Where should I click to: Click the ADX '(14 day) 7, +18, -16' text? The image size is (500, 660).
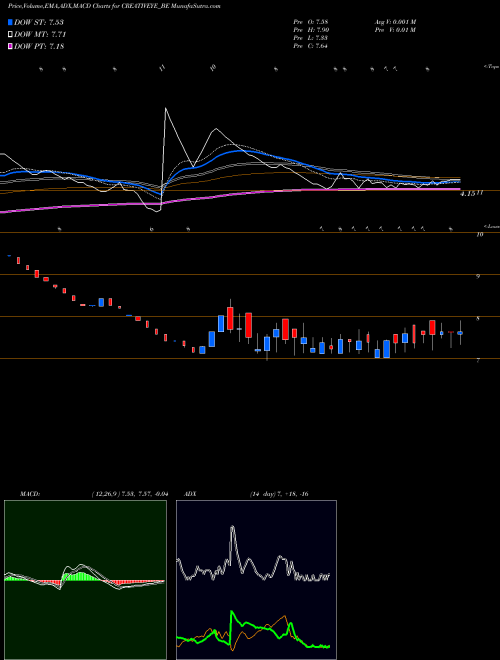point(279,494)
